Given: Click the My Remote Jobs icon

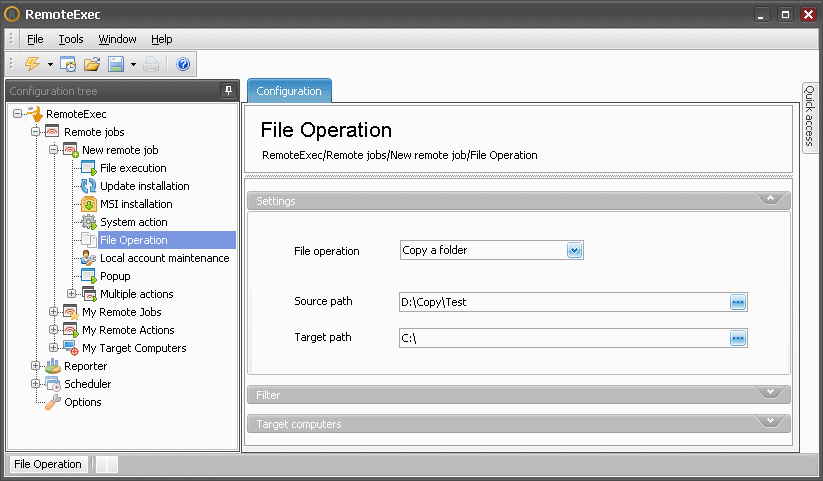Looking at the screenshot, I should 71,312.
